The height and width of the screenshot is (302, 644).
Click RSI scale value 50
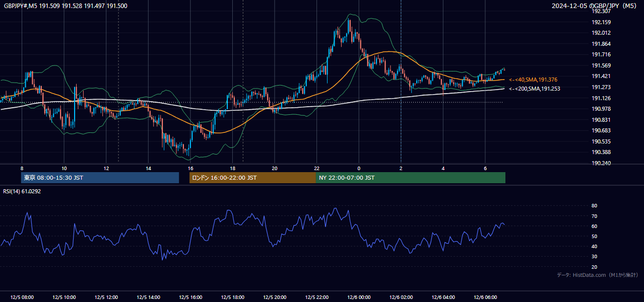(x=595, y=236)
